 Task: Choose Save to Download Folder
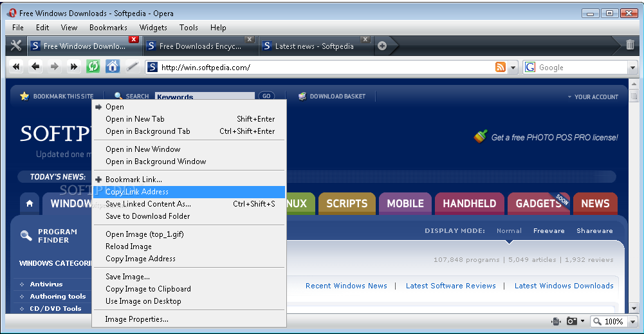pos(189,216)
